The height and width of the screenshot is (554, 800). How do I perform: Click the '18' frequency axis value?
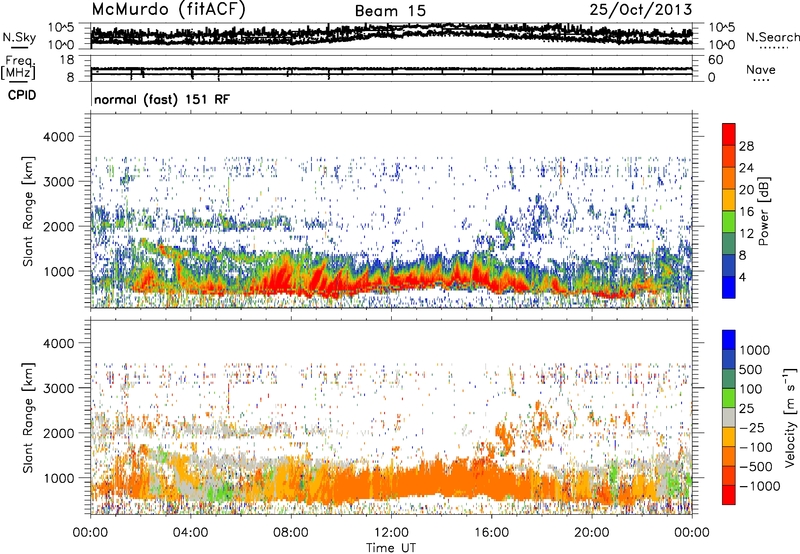[67, 60]
